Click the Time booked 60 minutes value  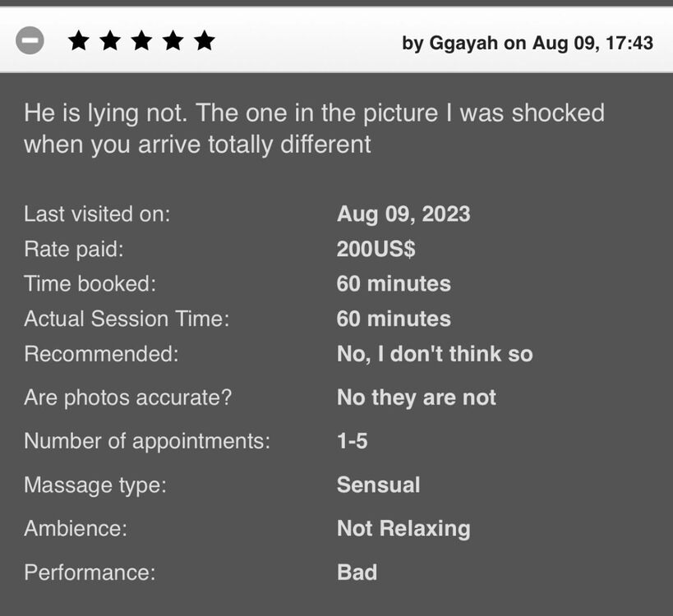394,284
